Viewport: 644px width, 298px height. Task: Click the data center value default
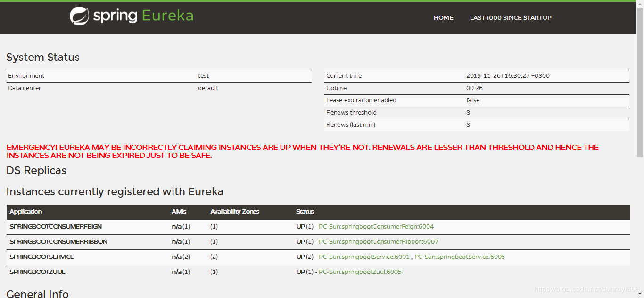(208, 88)
